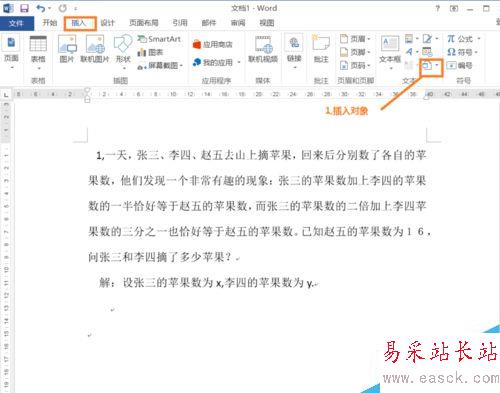The width and height of the screenshot is (500, 393).
Task: Insert a SmartArt graphic
Action: (x=159, y=39)
